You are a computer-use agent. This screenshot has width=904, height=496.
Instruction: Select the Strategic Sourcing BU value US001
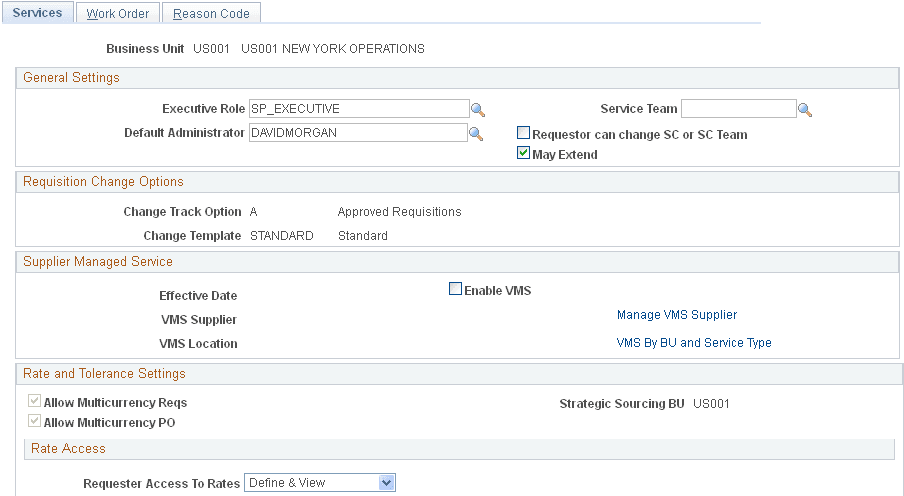[x=711, y=404]
